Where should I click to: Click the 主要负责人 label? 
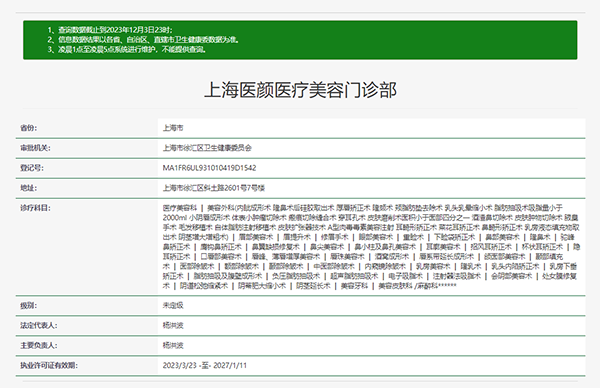pos(39,345)
